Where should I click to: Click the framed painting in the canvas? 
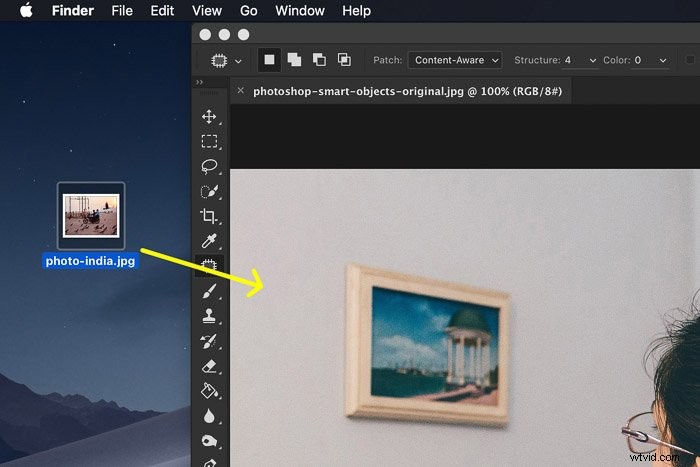point(428,346)
